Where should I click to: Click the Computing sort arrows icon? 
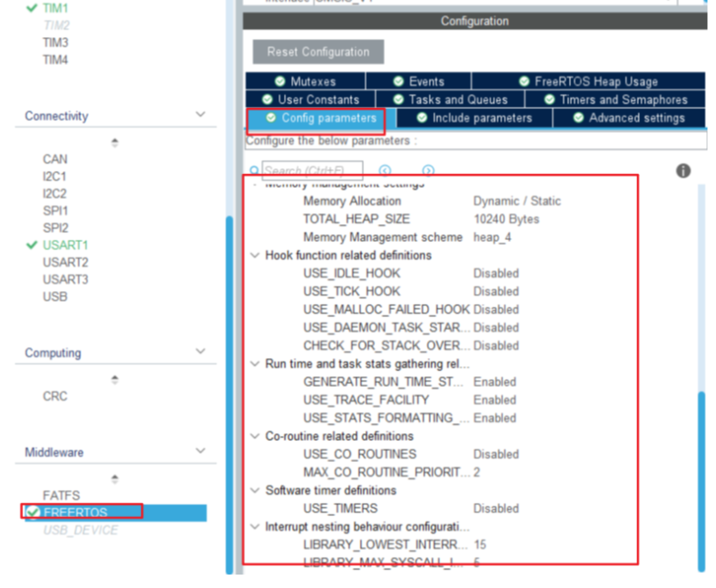tap(114, 379)
